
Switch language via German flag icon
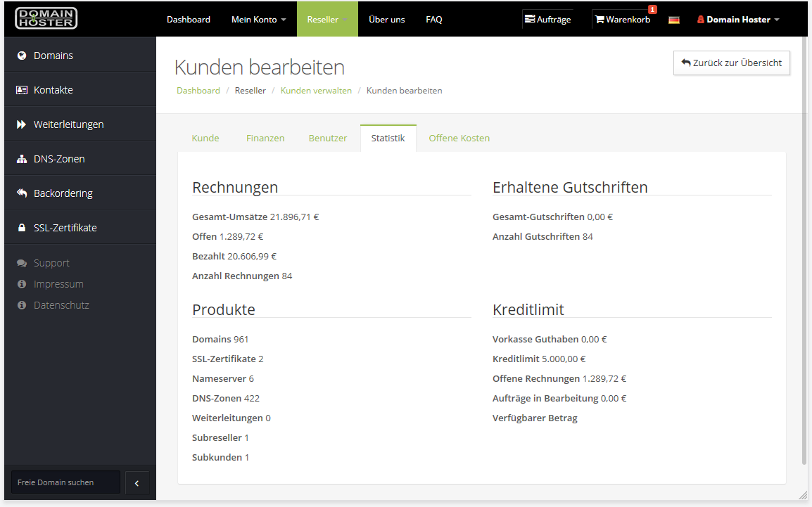(x=673, y=20)
